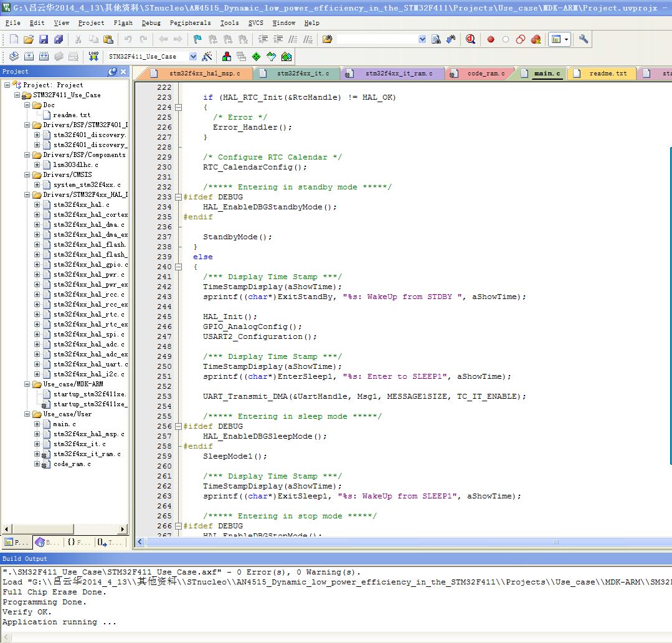This screenshot has width=672, height=643.
Task: Open the Debug menu
Action: coord(151,23)
